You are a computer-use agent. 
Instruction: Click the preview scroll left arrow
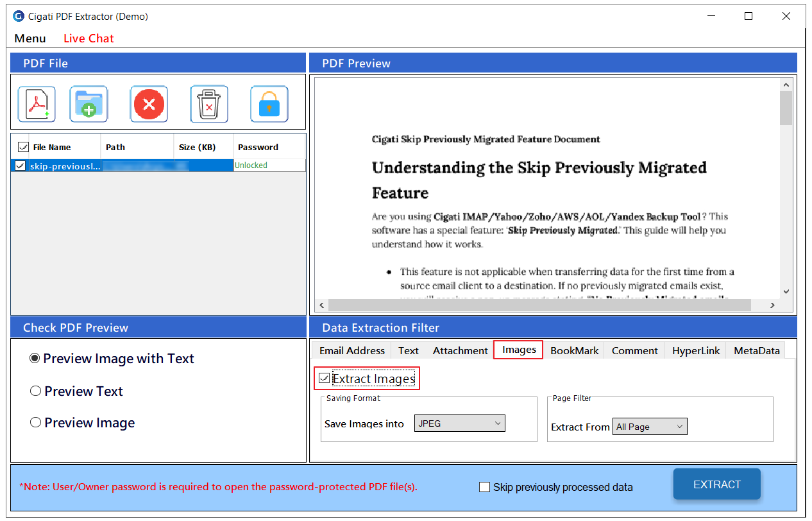pyautogui.click(x=323, y=305)
